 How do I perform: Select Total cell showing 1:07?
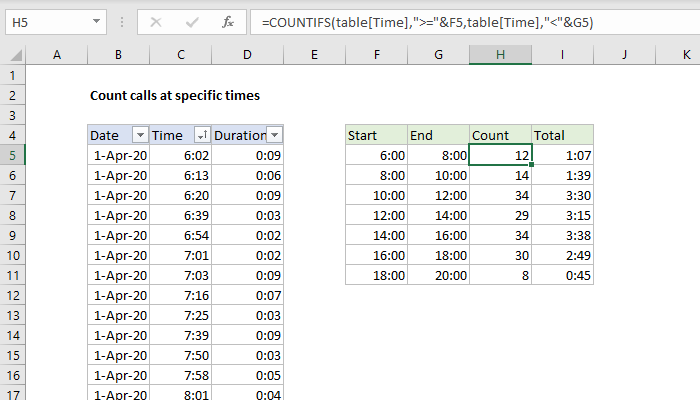tap(562, 155)
